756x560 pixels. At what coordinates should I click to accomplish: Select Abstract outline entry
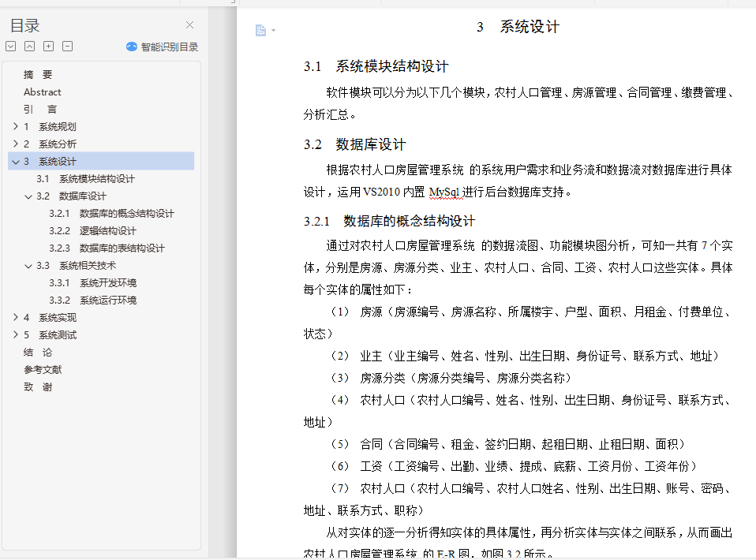43,92
